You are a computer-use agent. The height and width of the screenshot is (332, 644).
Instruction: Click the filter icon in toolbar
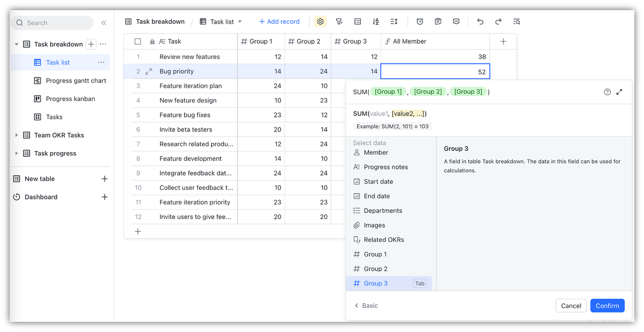tap(339, 22)
